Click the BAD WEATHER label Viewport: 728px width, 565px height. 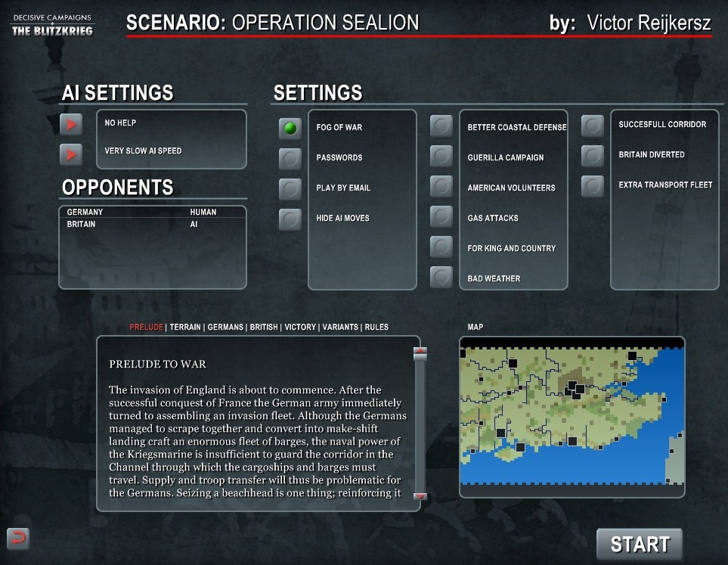494,278
